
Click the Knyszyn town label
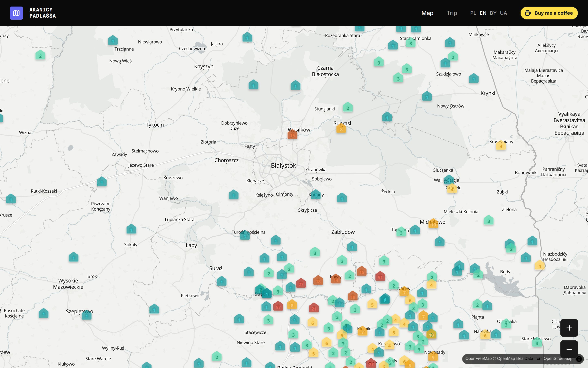tap(204, 66)
